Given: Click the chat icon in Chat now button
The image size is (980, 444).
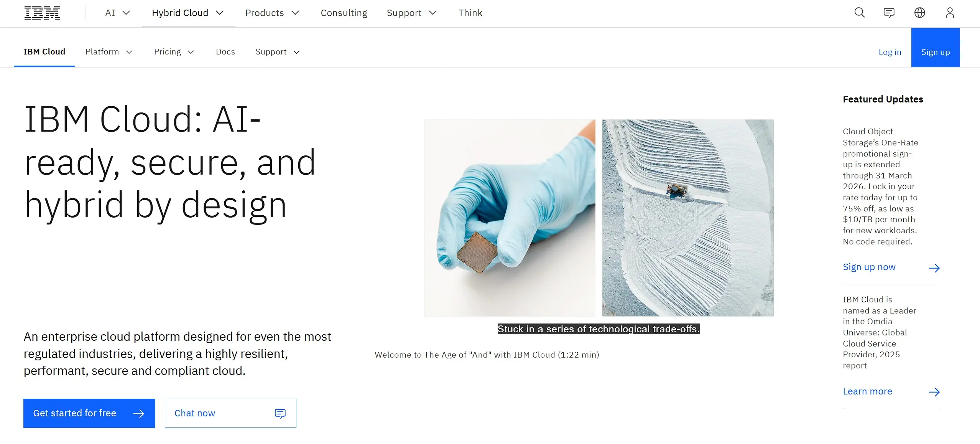Looking at the screenshot, I should [x=280, y=413].
